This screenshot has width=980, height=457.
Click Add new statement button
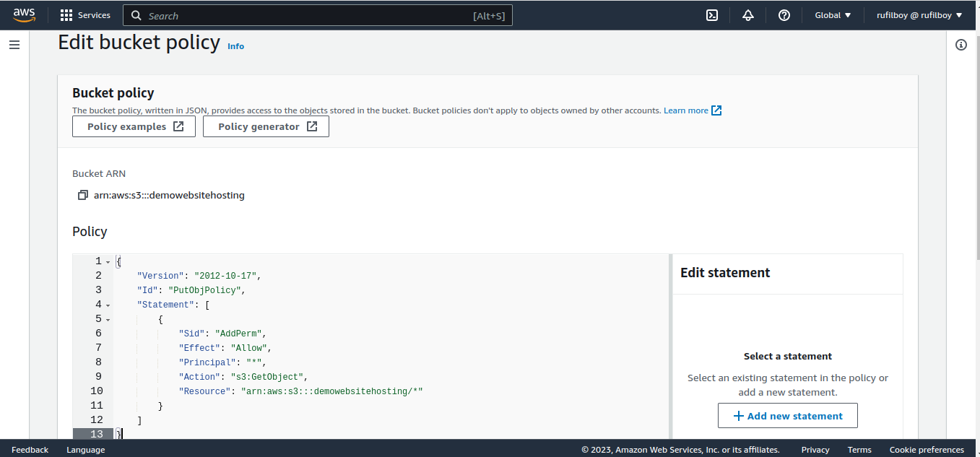click(788, 416)
